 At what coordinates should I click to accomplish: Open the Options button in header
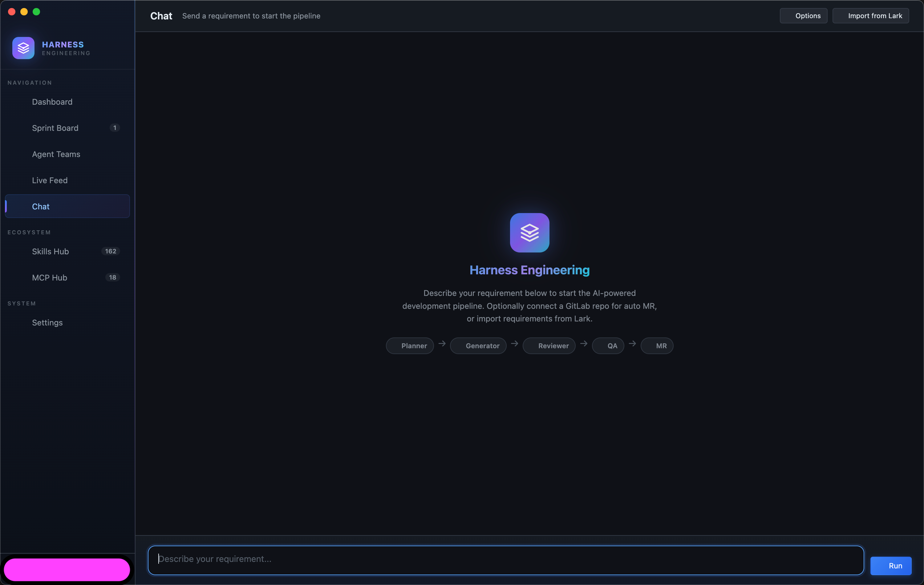804,16
